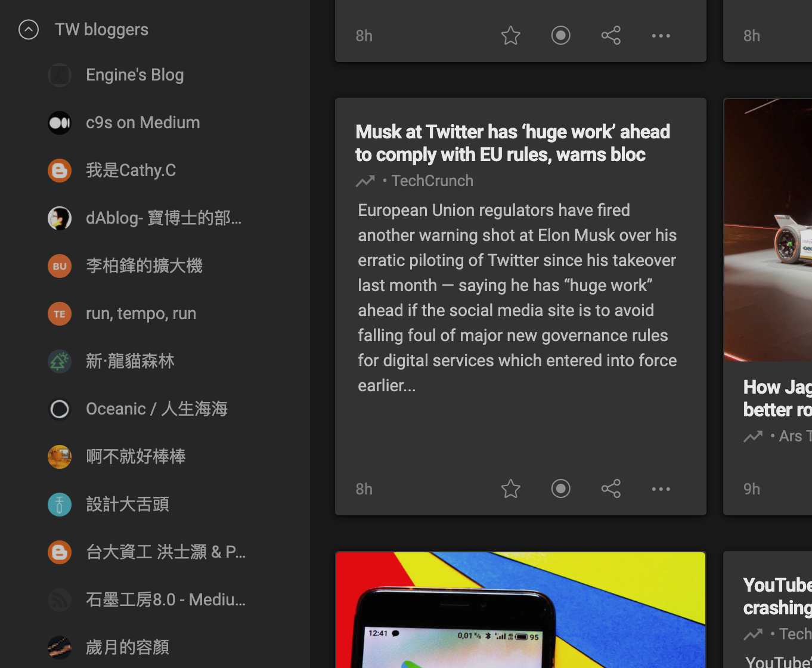812x668 pixels.
Task: Click the circle icon beside Oceanic
Action: coord(60,409)
